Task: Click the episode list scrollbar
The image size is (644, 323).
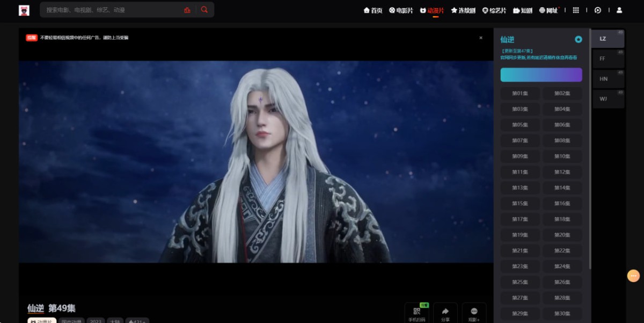Action: pos(590,148)
